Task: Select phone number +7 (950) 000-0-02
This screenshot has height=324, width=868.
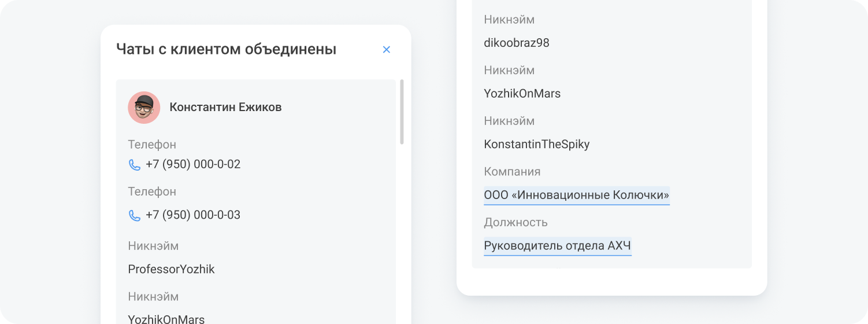Action: pyautogui.click(x=193, y=164)
